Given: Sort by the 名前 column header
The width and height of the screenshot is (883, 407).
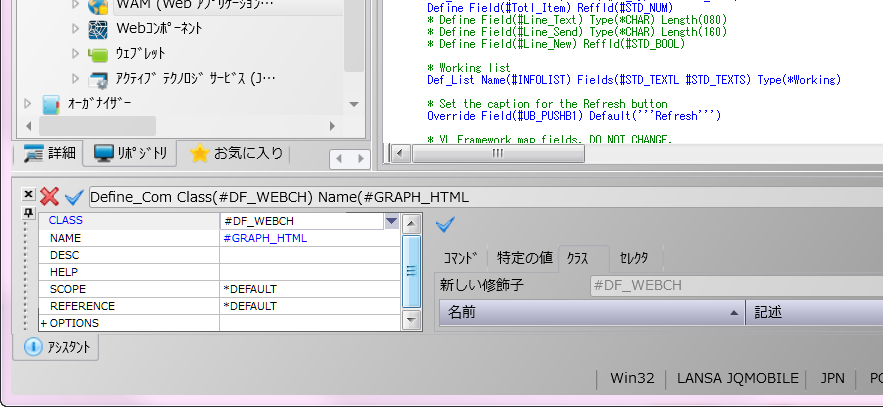Looking at the screenshot, I should [x=592, y=312].
